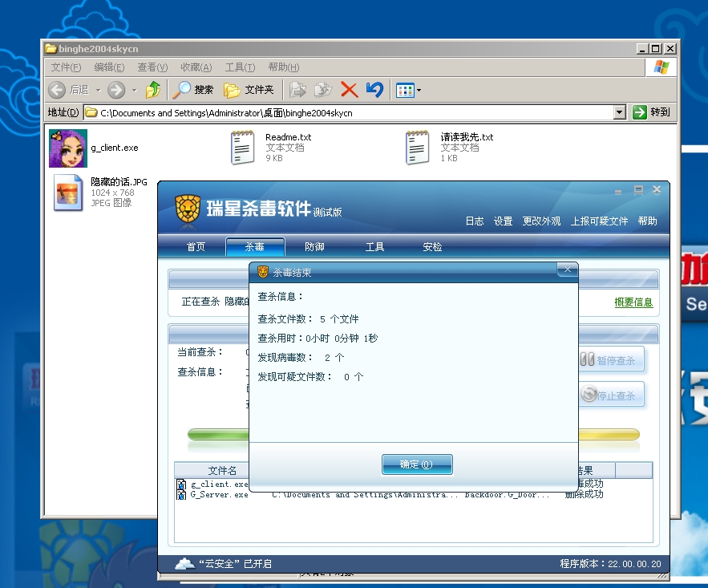Go up one folder level icon
Image resolution: width=708 pixels, height=588 pixels.
point(153,90)
